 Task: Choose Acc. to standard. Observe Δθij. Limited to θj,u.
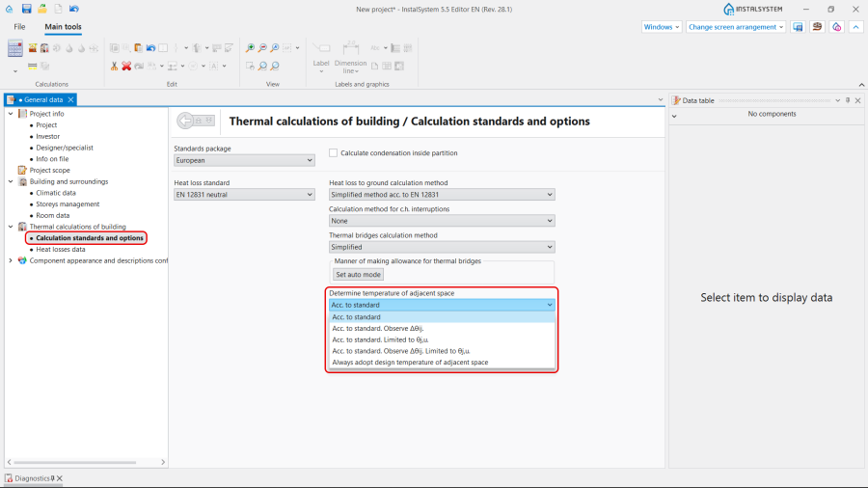[x=442, y=351]
